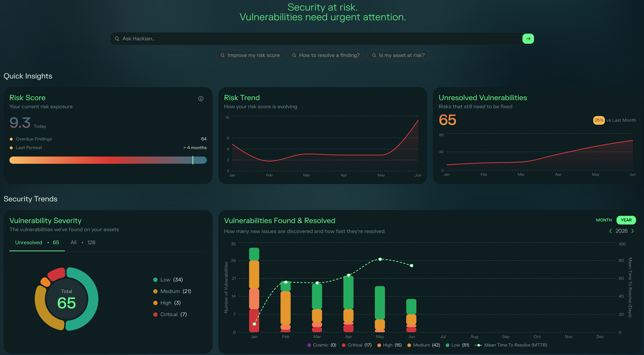Click the > 4 months pentest value
The height and width of the screenshot is (355, 644).
(x=195, y=148)
